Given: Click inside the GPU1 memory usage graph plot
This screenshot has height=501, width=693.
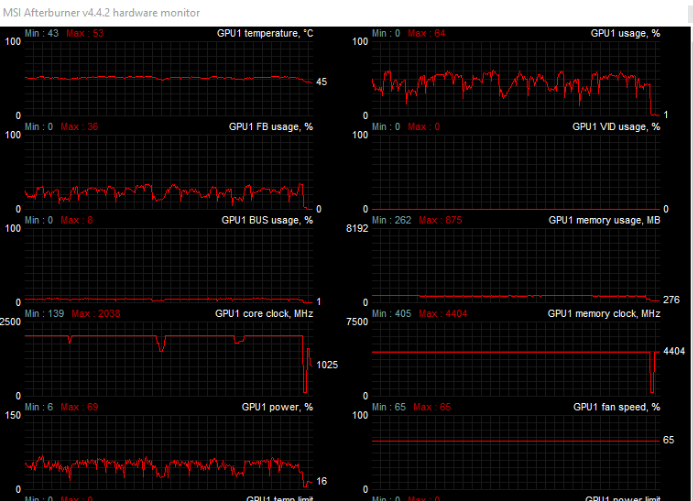Looking at the screenshot, I should (516, 266).
